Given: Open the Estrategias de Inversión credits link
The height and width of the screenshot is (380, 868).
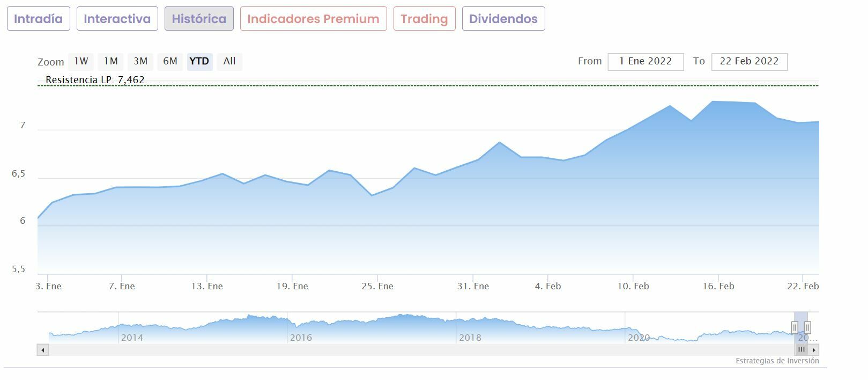Looking at the screenshot, I should [777, 361].
